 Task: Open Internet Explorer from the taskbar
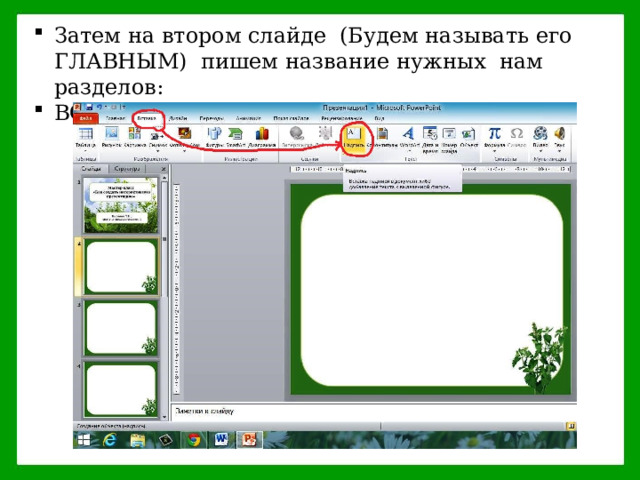pyautogui.click(x=110, y=440)
